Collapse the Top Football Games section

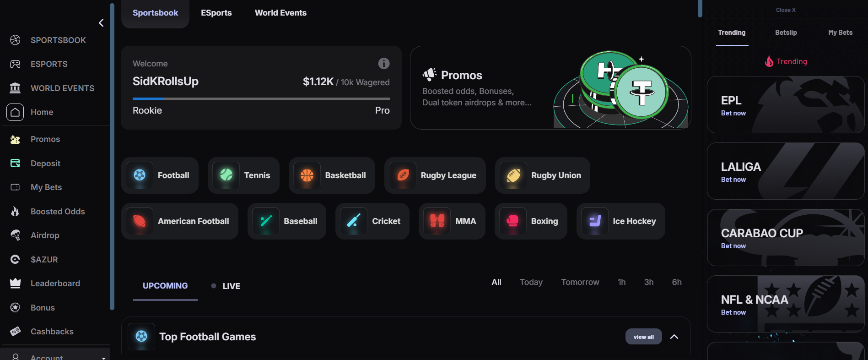pyautogui.click(x=674, y=337)
